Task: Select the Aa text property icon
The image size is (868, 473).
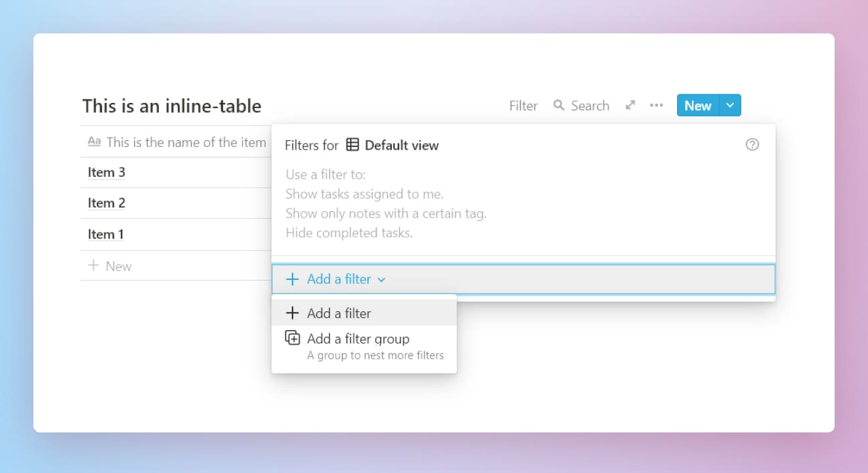Action: pyautogui.click(x=94, y=141)
